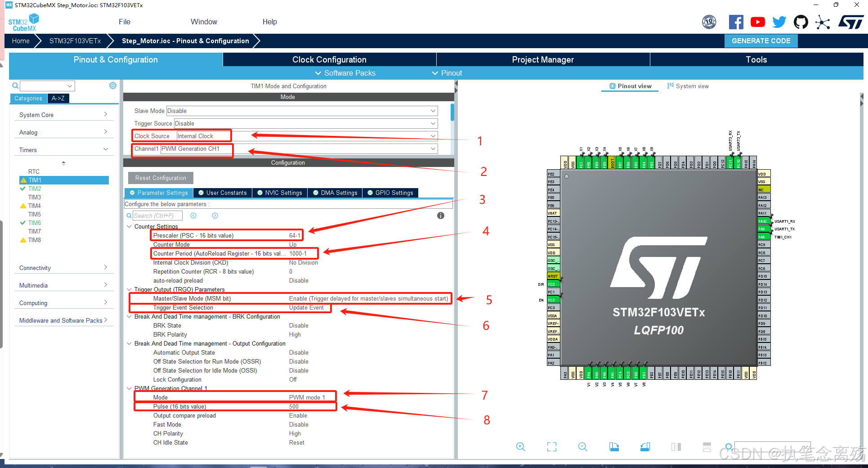Image resolution: width=868 pixels, height=468 pixels.
Task: Click the ST logo in the toolbar
Action: [850, 21]
